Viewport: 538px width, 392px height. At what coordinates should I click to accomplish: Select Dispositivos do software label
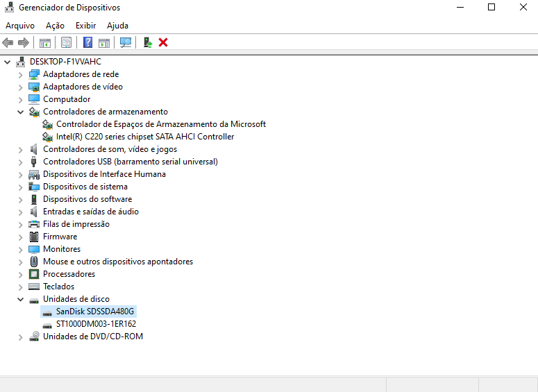(87, 199)
